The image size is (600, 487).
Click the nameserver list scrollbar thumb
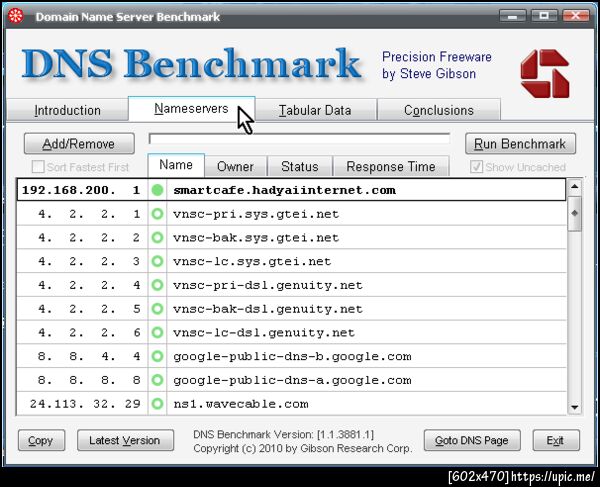pyautogui.click(x=574, y=213)
